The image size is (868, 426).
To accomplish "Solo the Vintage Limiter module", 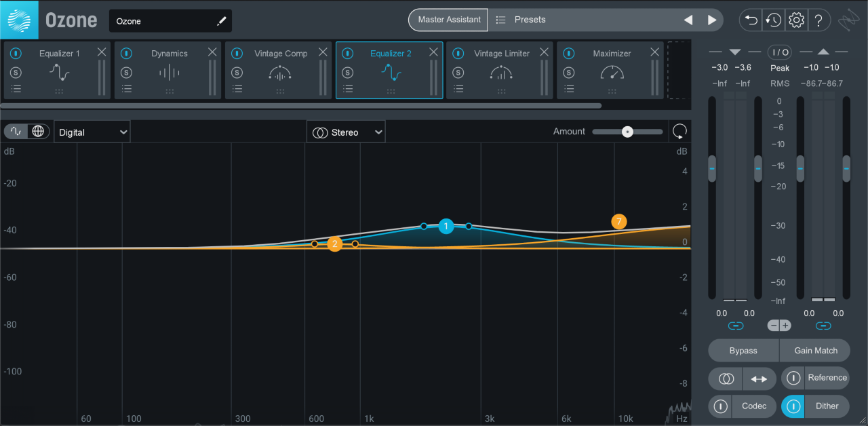I will coord(458,73).
